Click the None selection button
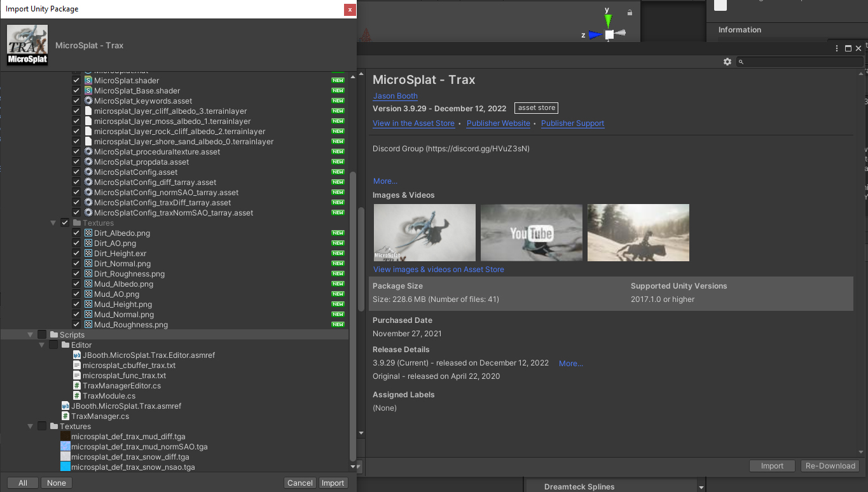 [x=57, y=483]
